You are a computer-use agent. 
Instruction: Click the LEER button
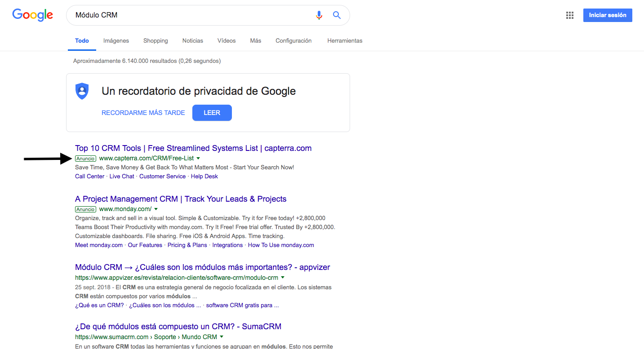[x=212, y=113]
